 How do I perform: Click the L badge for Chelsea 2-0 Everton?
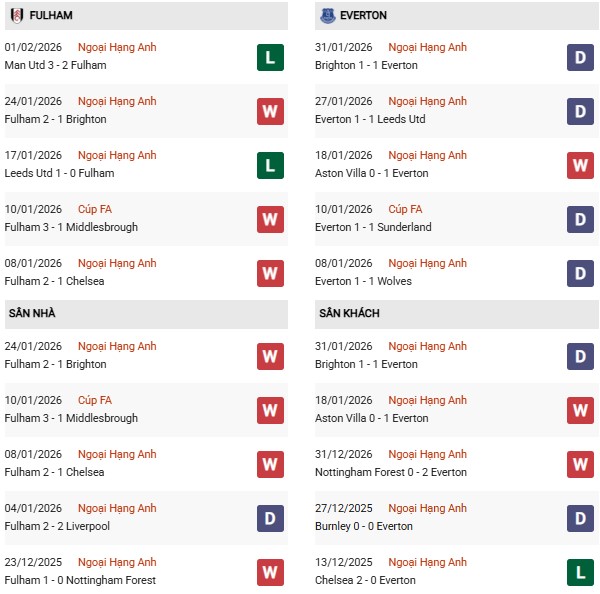pos(581,572)
